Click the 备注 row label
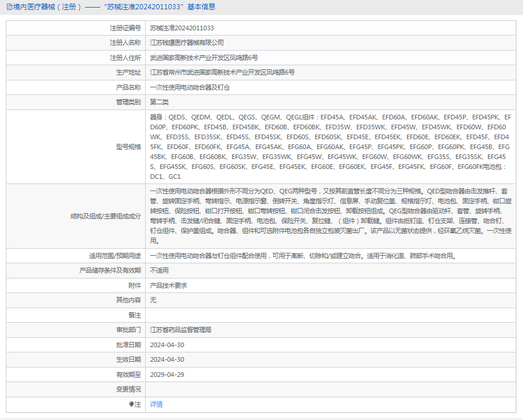 point(135,315)
